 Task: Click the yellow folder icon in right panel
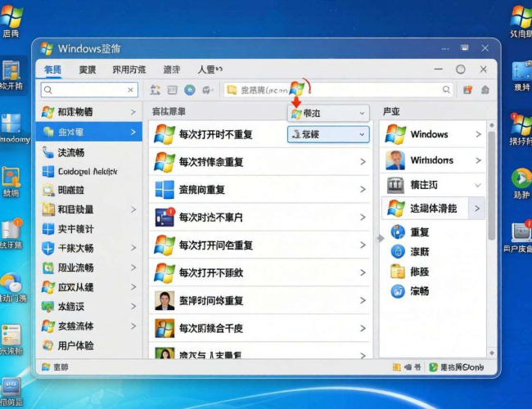398,272
